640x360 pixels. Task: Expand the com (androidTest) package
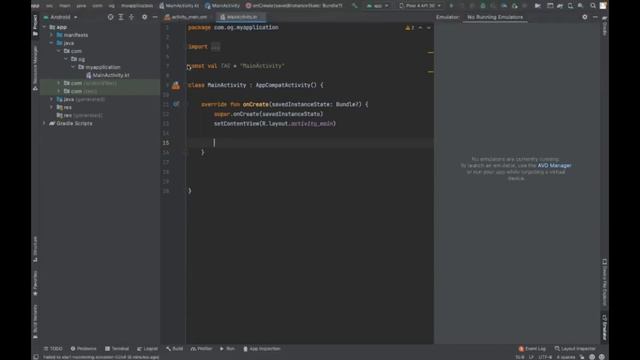(59, 83)
